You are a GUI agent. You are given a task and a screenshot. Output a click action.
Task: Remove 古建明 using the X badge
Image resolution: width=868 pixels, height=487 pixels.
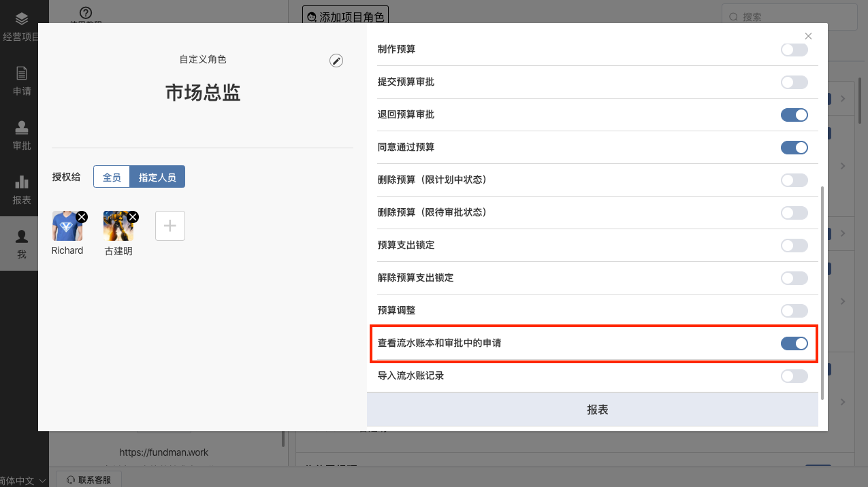133,217
